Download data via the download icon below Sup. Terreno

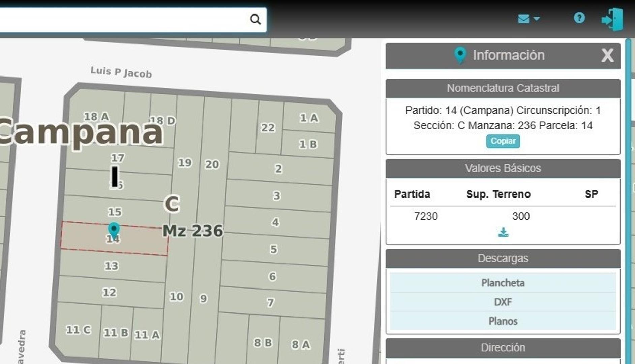pyautogui.click(x=503, y=232)
